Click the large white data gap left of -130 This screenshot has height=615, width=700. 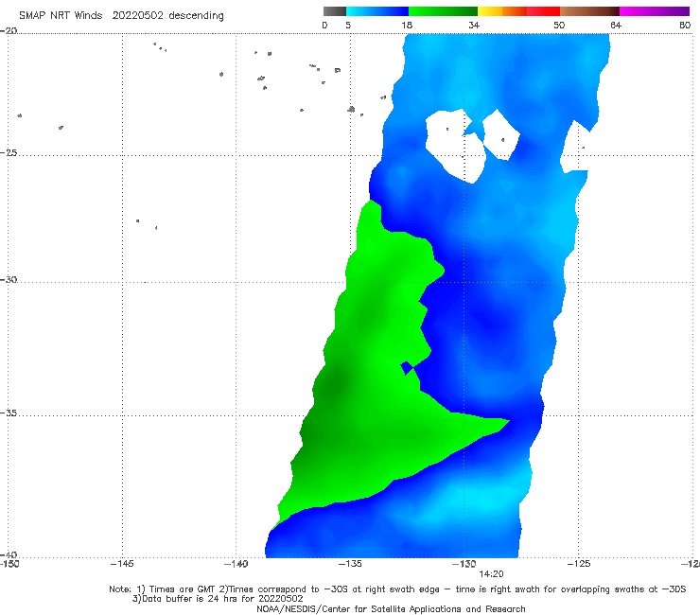pos(455,148)
